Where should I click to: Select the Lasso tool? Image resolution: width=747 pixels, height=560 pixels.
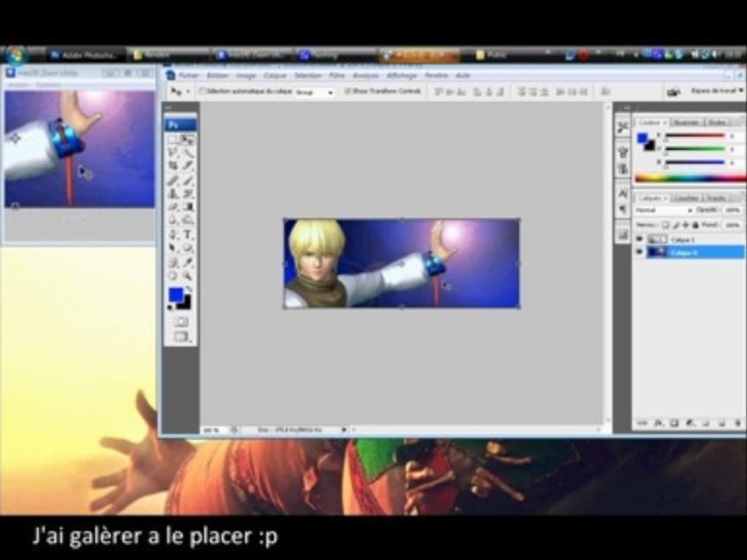174,153
